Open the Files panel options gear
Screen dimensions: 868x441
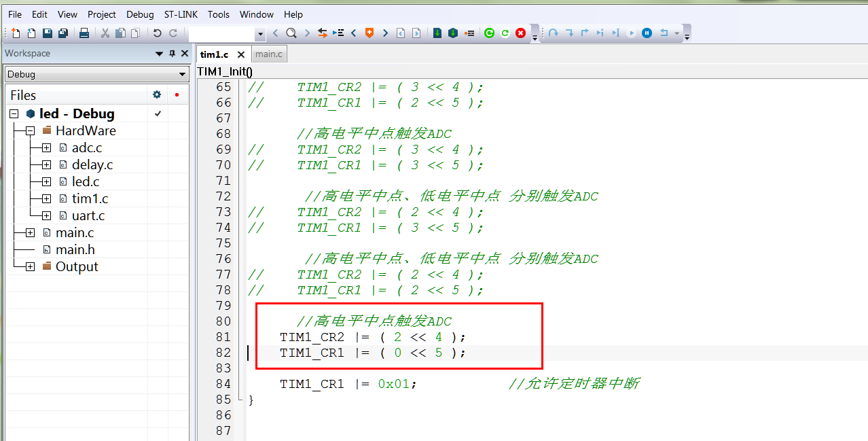(x=156, y=95)
